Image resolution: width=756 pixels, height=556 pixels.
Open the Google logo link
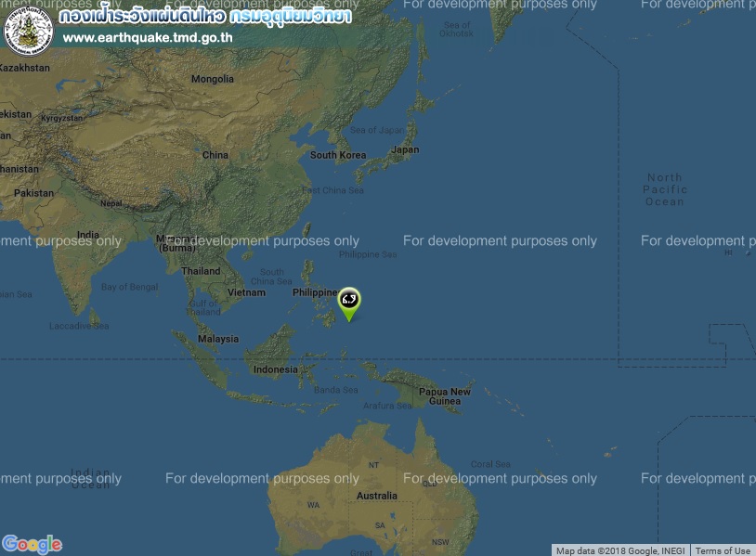(32, 545)
